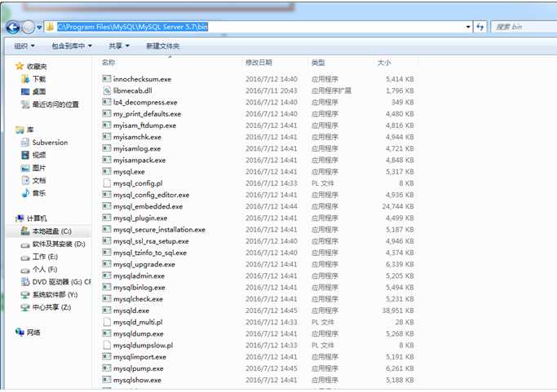The image size is (557, 392).
Task: Select 计算机 in the navigation pane
Action: [x=37, y=218]
